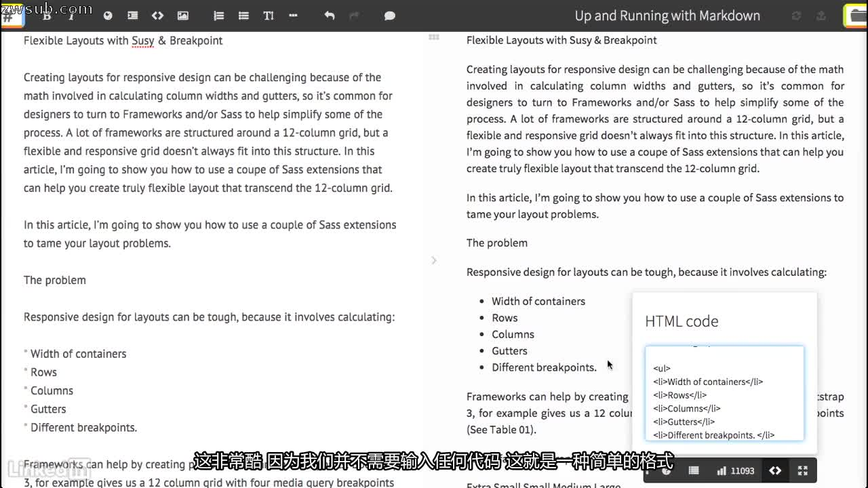Image resolution: width=868 pixels, height=488 pixels.
Task: Toggle the HTML code popup button
Action: pyautogui.click(x=775, y=470)
